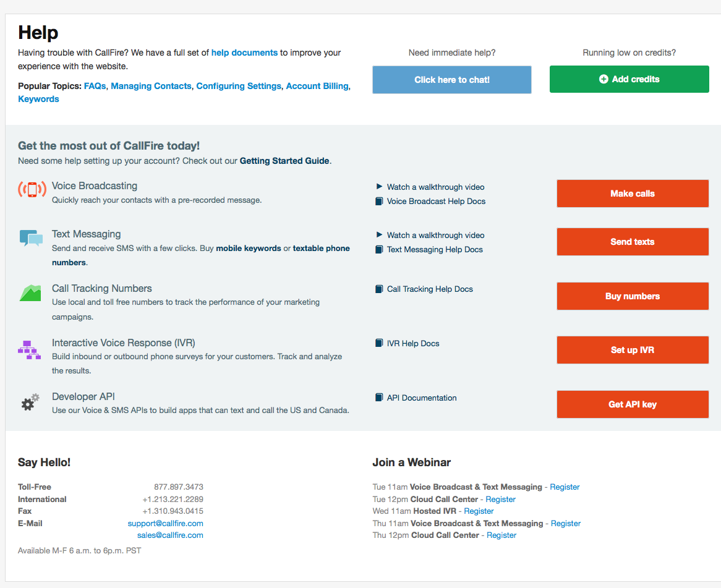Click play icon beside Voice Broadcasting walkthrough video
721x588 pixels.
coord(379,187)
